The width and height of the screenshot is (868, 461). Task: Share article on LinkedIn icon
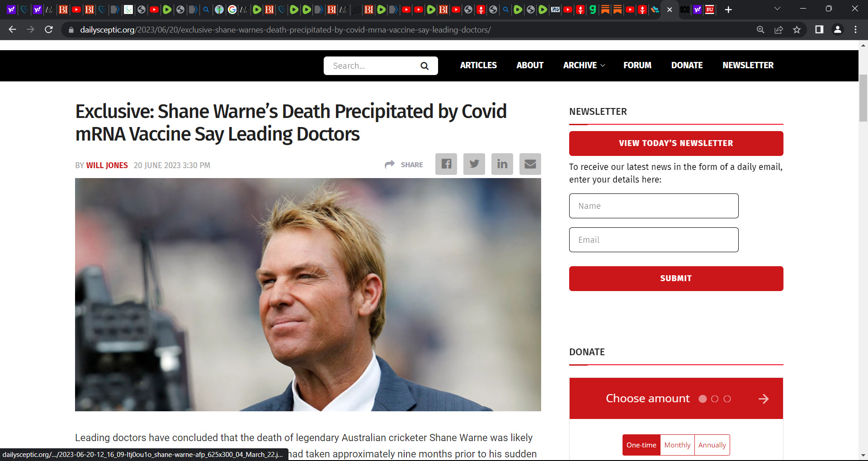pos(502,164)
